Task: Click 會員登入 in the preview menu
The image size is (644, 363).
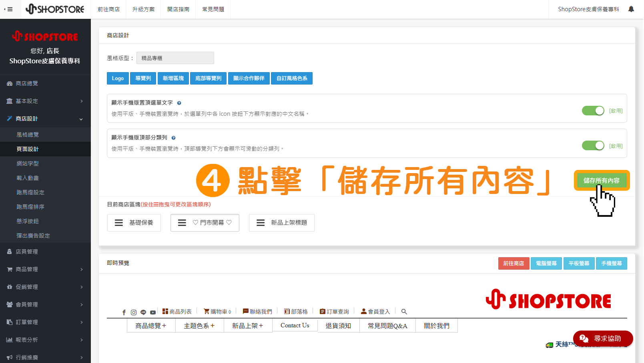Action: tap(375, 311)
